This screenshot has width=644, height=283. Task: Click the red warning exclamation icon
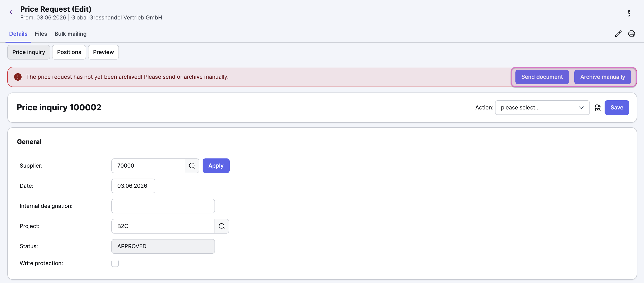[18, 77]
